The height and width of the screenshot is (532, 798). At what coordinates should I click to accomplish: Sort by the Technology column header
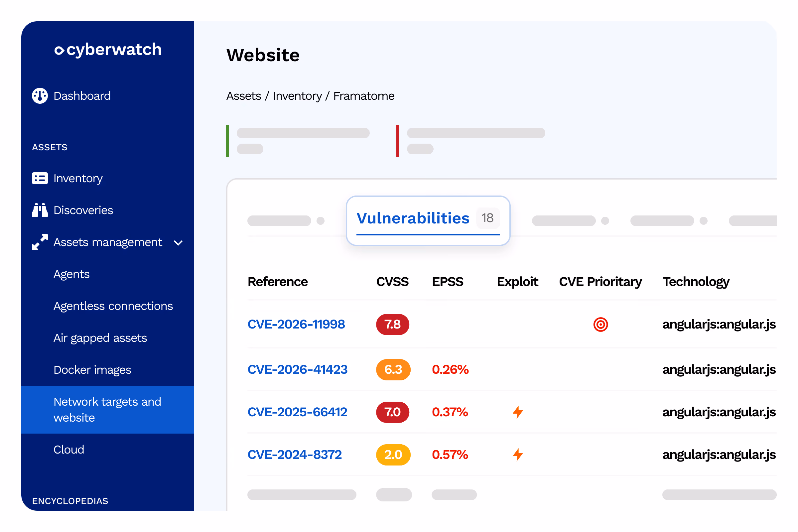pyautogui.click(x=696, y=282)
